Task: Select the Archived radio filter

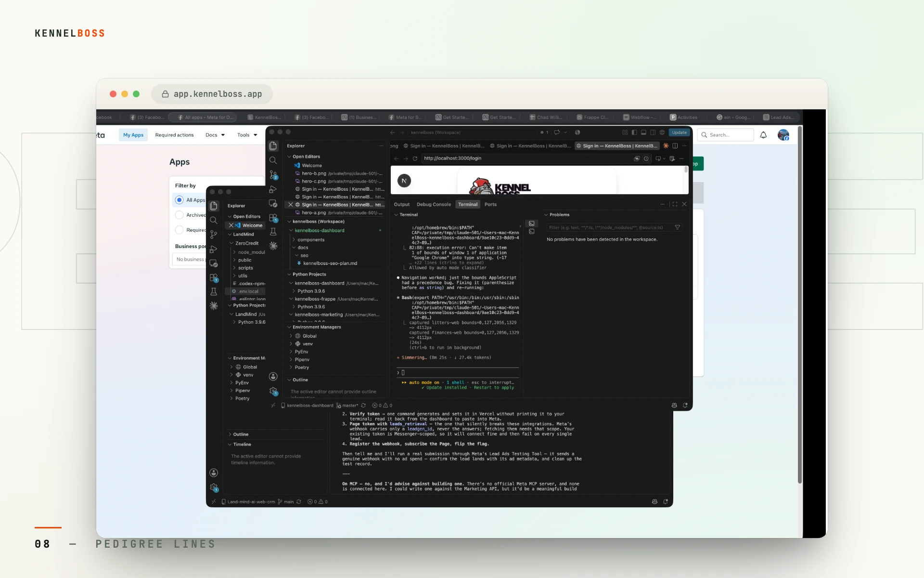Action: (x=180, y=215)
